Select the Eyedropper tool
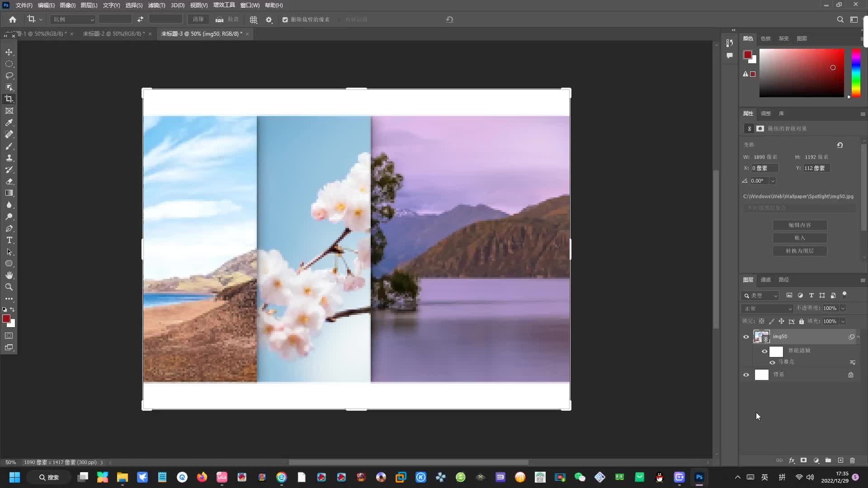The width and height of the screenshot is (868, 488). tap(9, 122)
